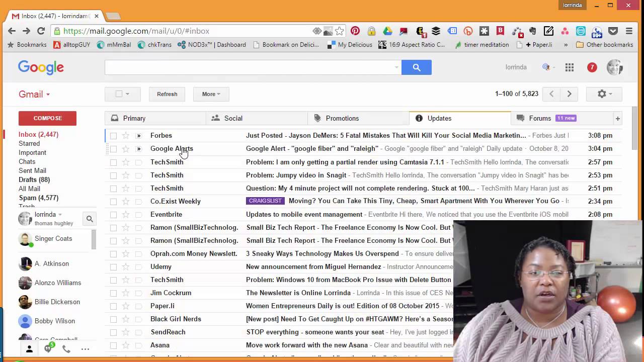
Task: Open chat with Billie Dickerson
Action: [x=57, y=302]
